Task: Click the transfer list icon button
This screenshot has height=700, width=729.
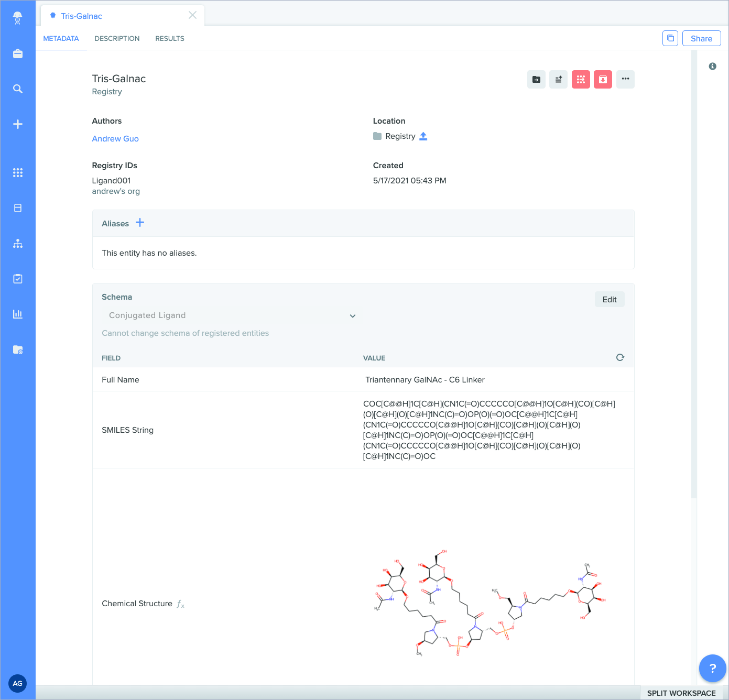Action: click(558, 80)
